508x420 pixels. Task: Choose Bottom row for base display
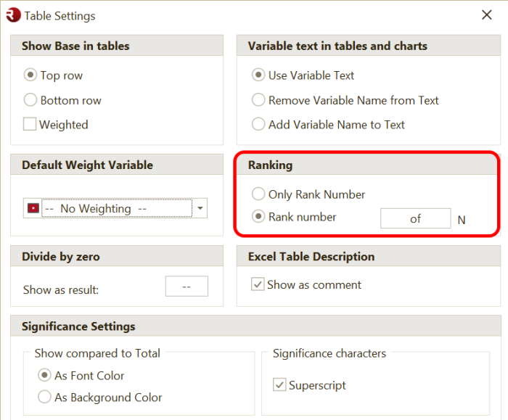30,100
